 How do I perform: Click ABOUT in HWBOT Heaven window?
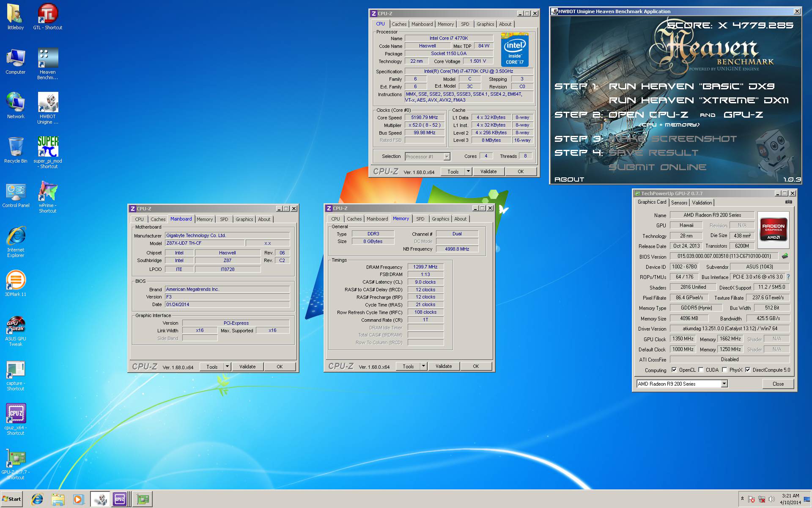point(569,179)
